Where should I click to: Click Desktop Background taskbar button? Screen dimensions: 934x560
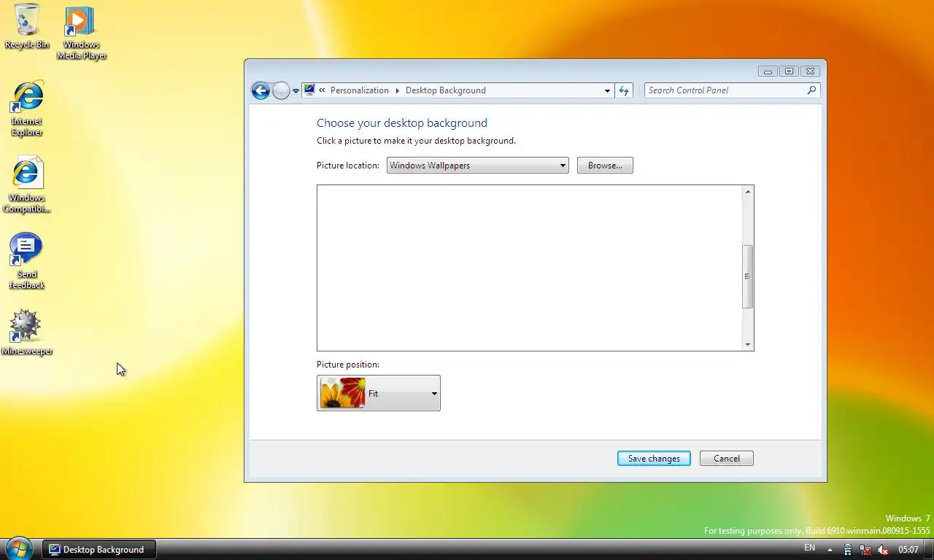[99, 550]
